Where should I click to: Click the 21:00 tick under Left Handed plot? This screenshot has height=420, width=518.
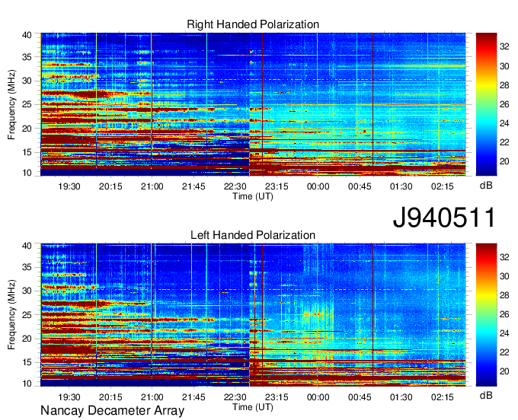point(152,397)
